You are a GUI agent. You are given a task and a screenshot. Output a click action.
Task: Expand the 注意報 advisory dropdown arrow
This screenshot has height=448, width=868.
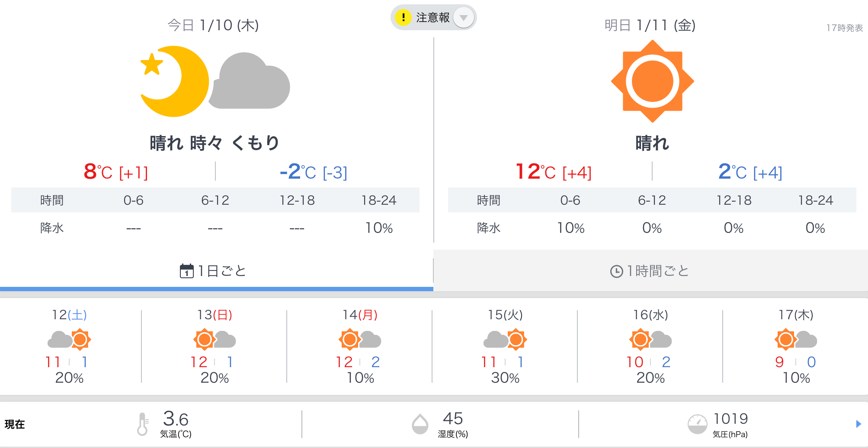(x=464, y=18)
